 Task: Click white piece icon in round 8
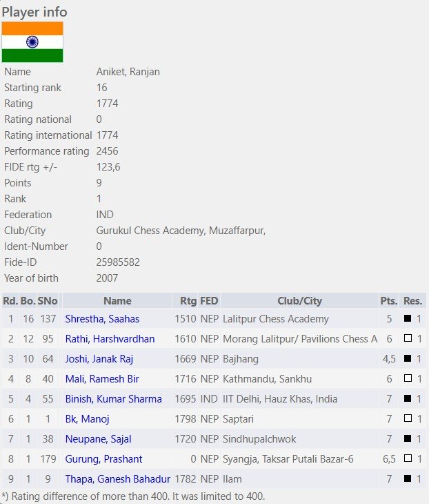tap(408, 458)
